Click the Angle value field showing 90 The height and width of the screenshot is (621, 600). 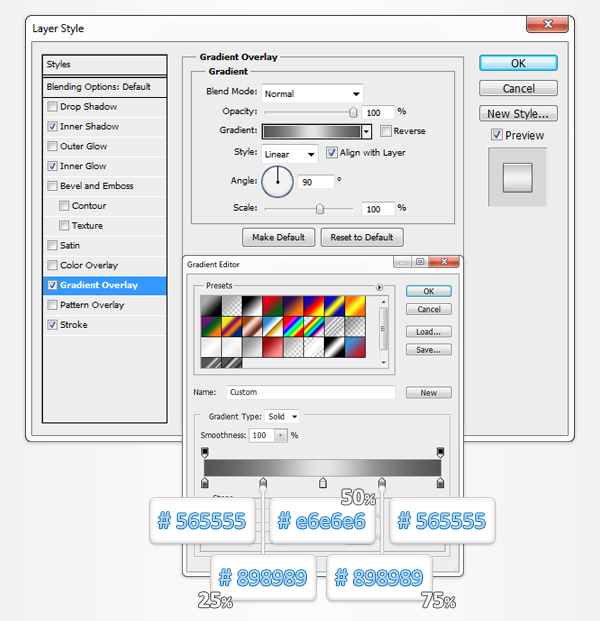(316, 182)
